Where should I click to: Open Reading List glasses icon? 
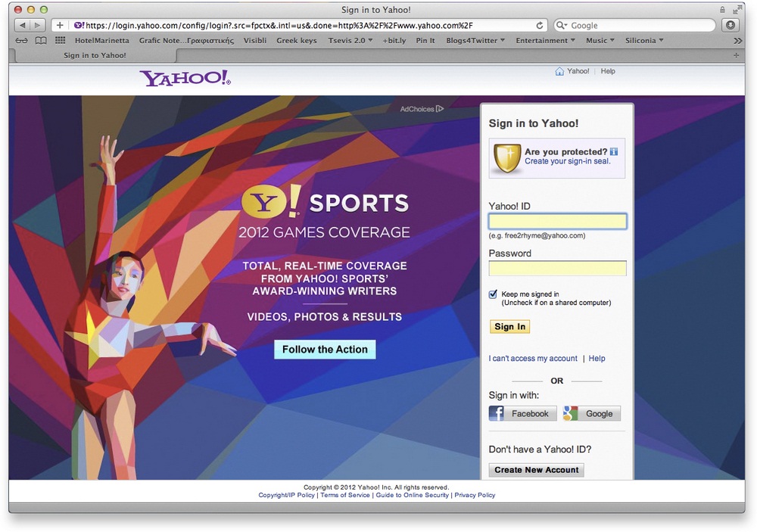tap(22, 41)
